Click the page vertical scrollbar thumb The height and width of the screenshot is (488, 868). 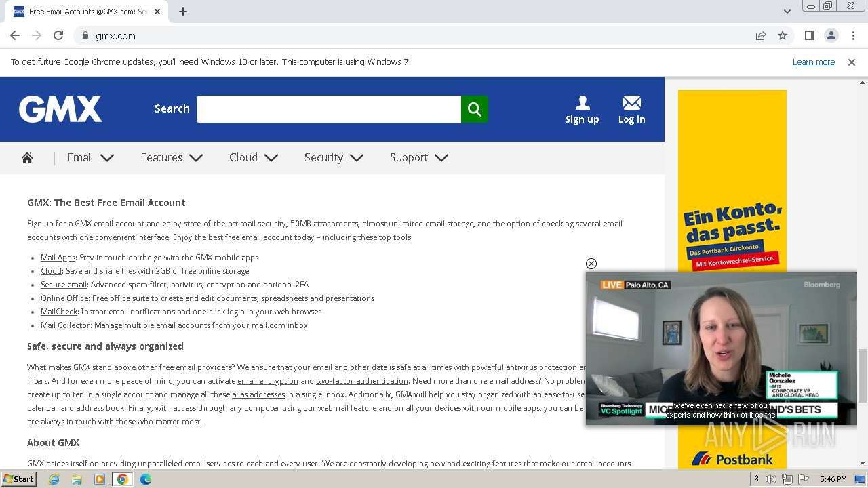863,375
